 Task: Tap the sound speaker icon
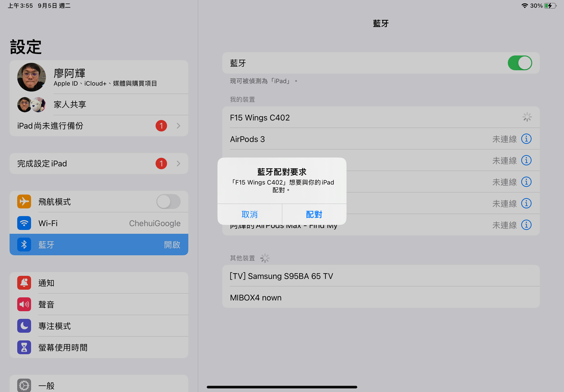click(24, 304)
